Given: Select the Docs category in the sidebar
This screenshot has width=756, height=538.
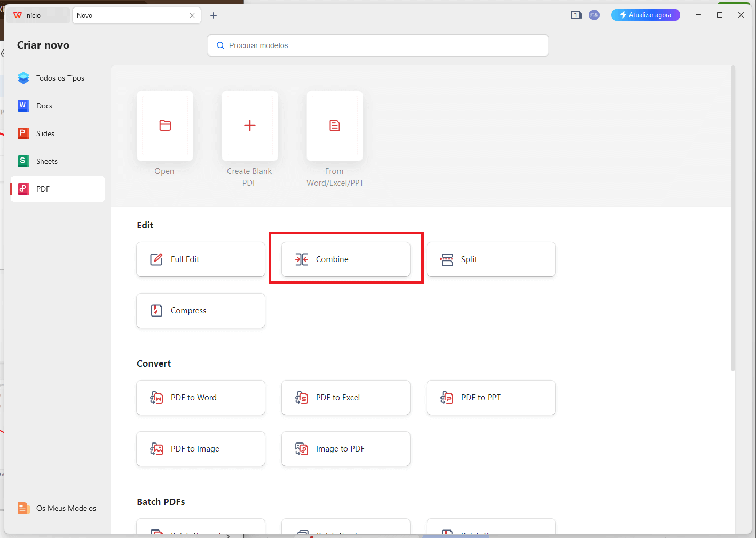Looking at the screenshot, I should (57, 105).
